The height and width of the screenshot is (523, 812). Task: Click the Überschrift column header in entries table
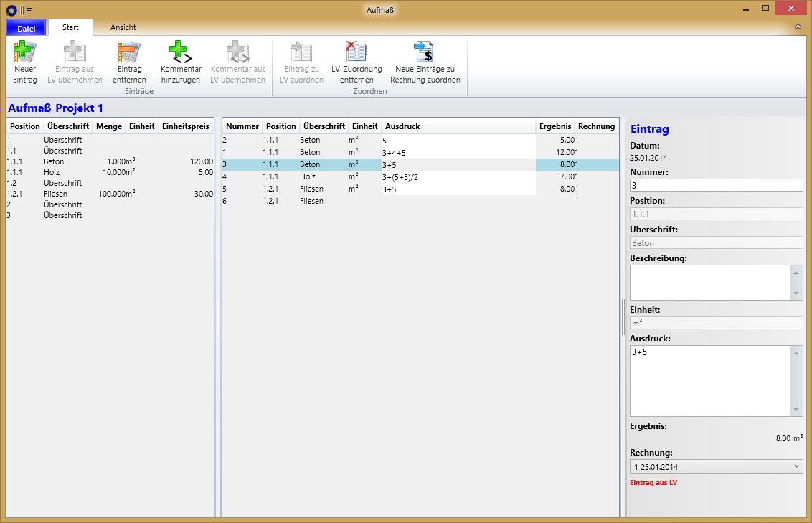(324, 126)
